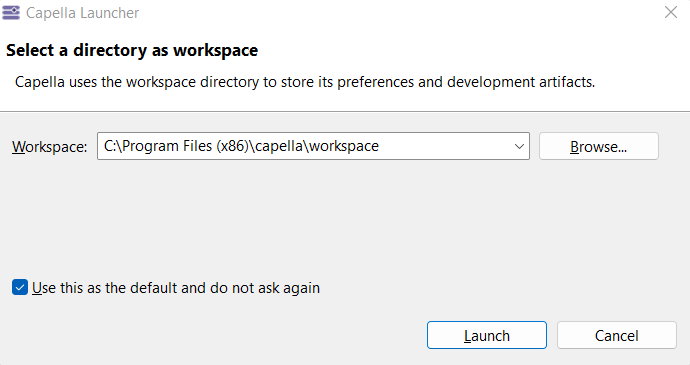Click the 'C:\' drive portion of path
Screen dimensions: 690x365
112,146
